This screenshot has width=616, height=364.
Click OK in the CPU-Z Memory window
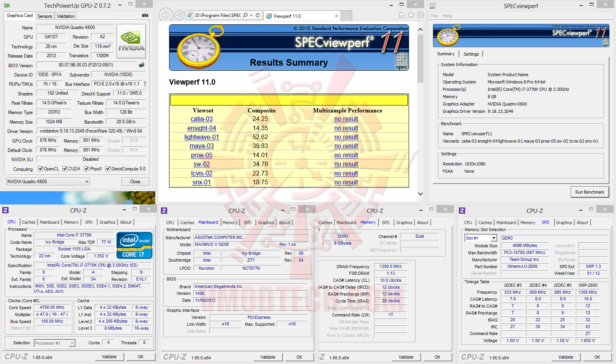437,357
